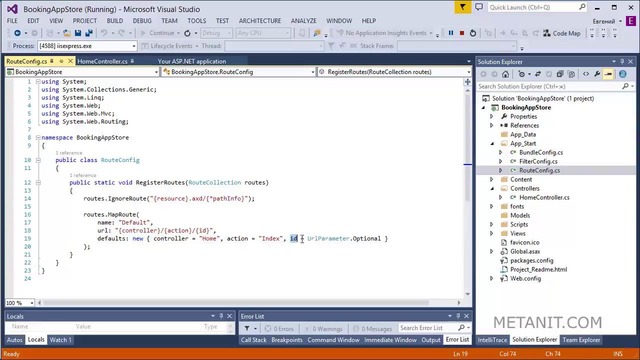This screenshot has width=640, height=360.
Task: Open the ARCHITECTURE menu
Action: [x=260, y=21]
